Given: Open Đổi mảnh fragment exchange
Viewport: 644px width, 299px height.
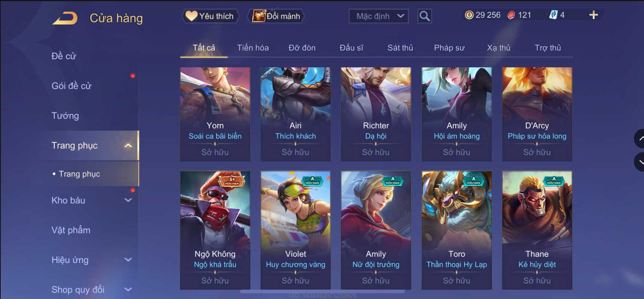Looking at the screenshot, I should (277, 16).
